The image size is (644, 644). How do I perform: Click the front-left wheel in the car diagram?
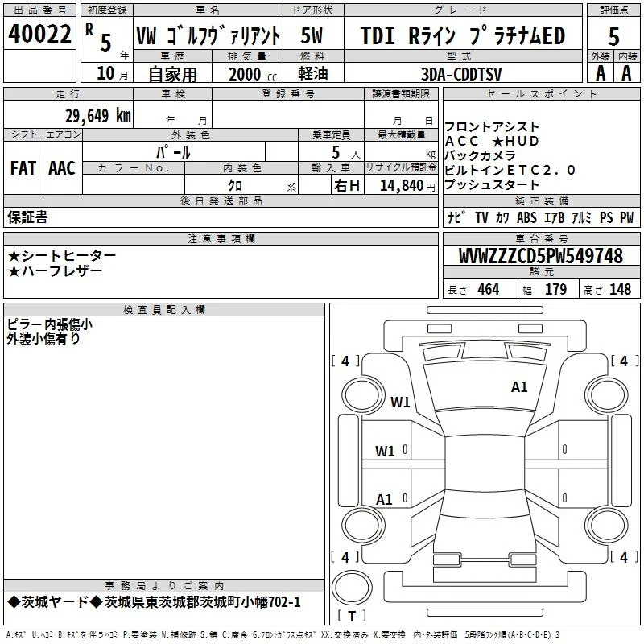tap(361, 395)
